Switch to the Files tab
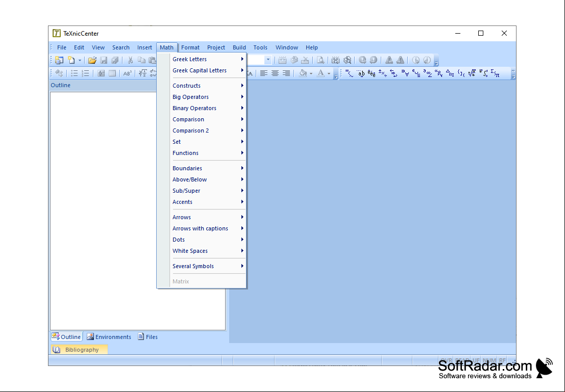This screenshot has width=565, height=392. (148, 337)
